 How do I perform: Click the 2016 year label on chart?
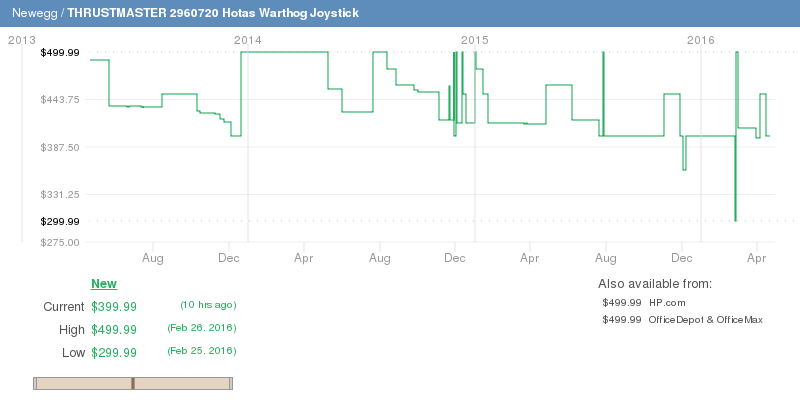[x=701, y=40]
